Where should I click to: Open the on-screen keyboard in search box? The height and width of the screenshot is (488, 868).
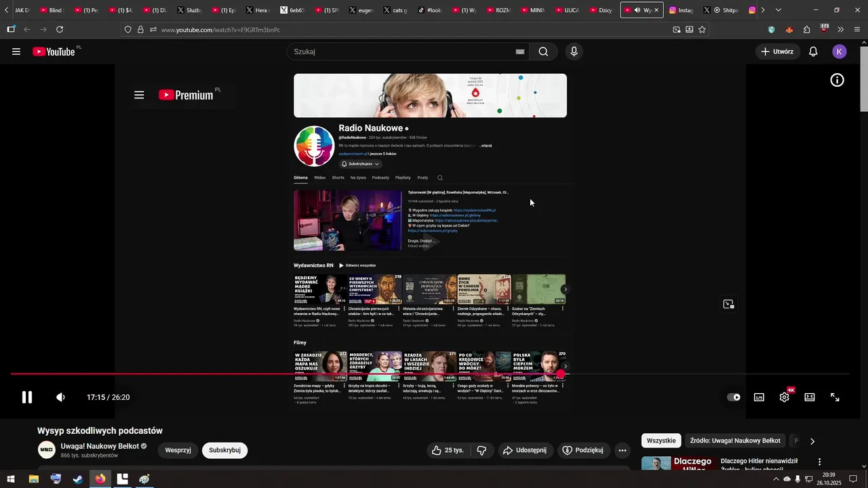tap(520, 52)
